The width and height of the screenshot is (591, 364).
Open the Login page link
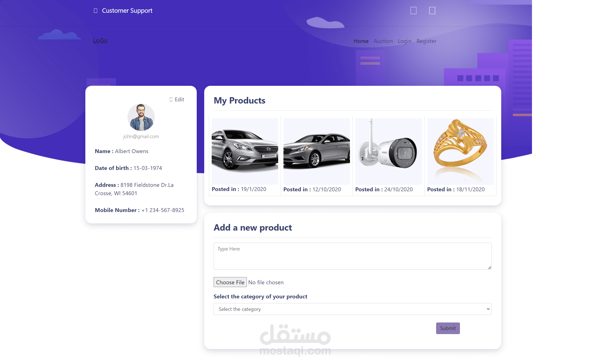(x=405, y=41)
